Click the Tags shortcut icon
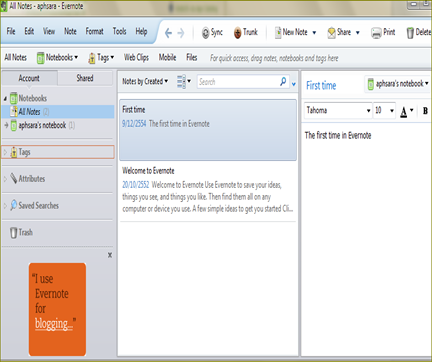Screen dimensions: 432x362 tap(92, 58)
